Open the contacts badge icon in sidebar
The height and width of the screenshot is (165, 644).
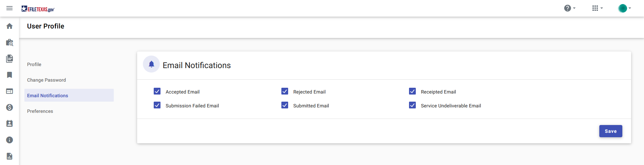9,124
